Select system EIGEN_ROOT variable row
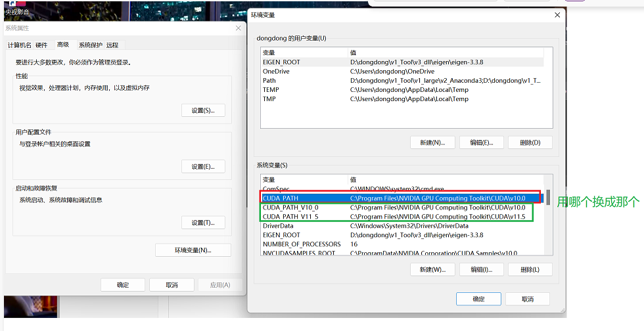The width and height of the screenshot is (644, 331). click(402, 235)
